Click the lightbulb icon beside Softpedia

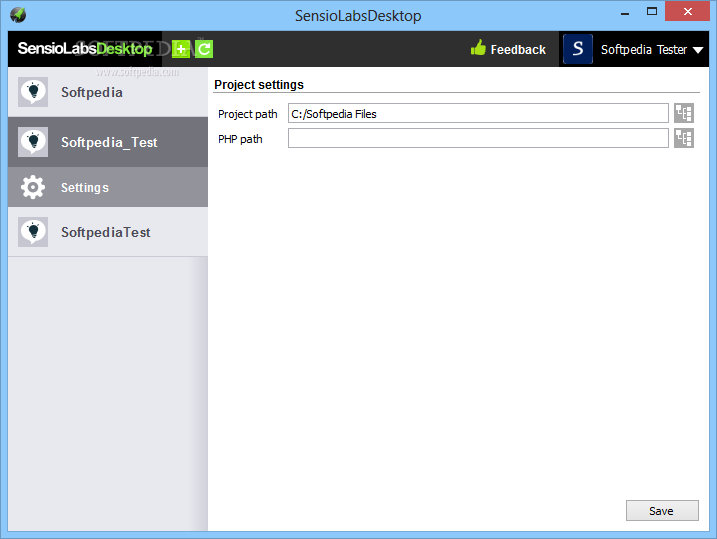point(33,92)
